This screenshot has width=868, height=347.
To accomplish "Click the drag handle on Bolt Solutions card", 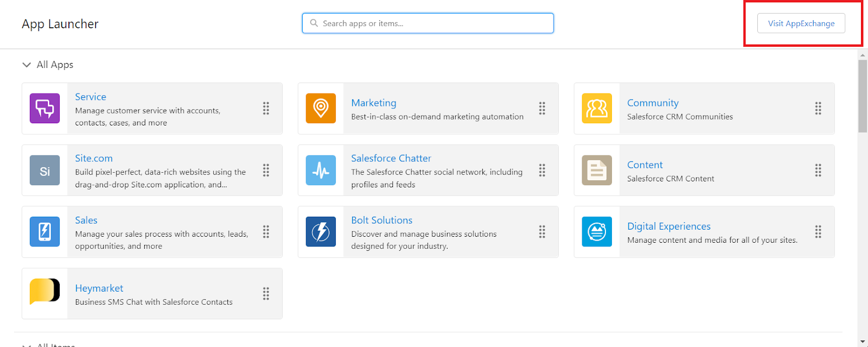I will (x=542, y=232).
